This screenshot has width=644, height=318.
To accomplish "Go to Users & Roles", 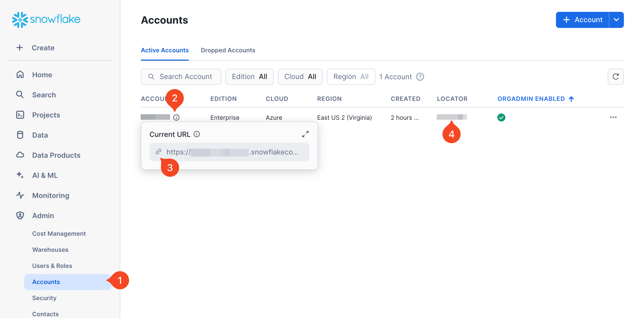I will point(52,266).
